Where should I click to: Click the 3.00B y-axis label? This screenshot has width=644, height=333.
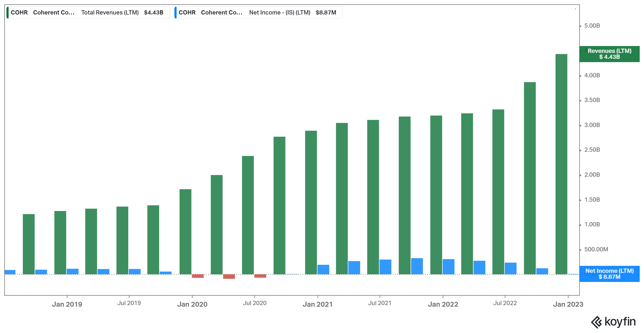pyautogui.click(x=592, y=125)
